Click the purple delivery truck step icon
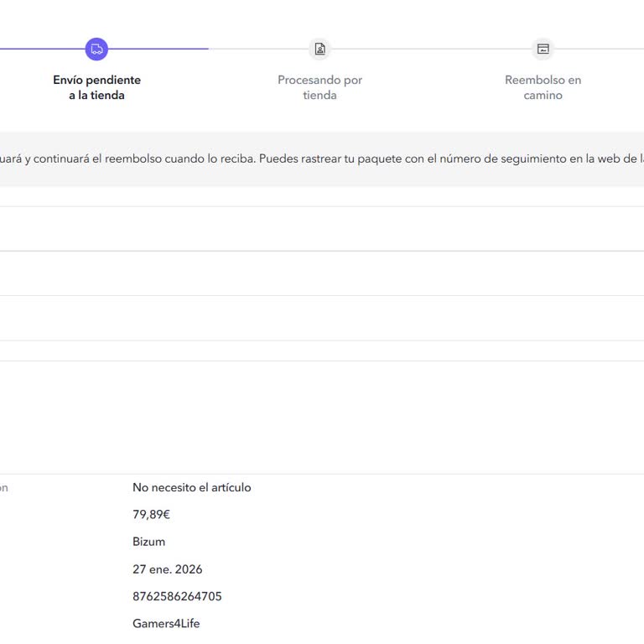Viewport: 644px width, 644px height. (96, 49)
